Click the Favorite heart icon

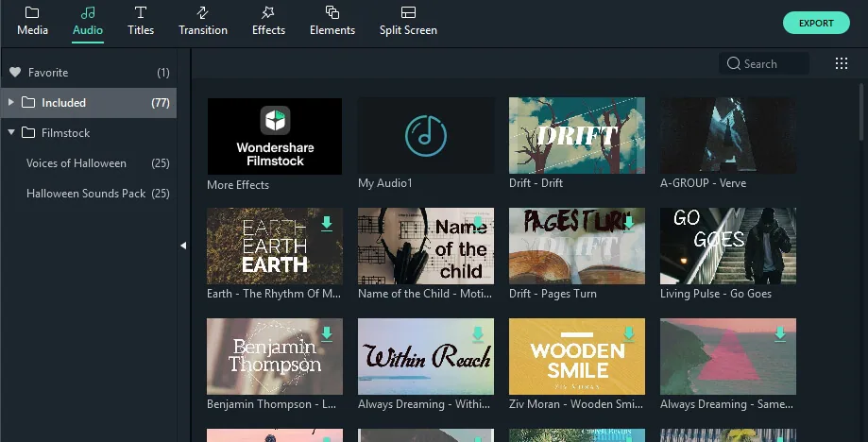tap(15, 73)
